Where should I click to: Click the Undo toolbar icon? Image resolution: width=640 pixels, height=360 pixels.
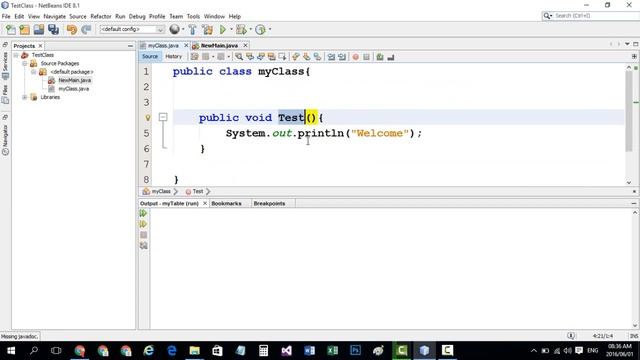(72, 29)
